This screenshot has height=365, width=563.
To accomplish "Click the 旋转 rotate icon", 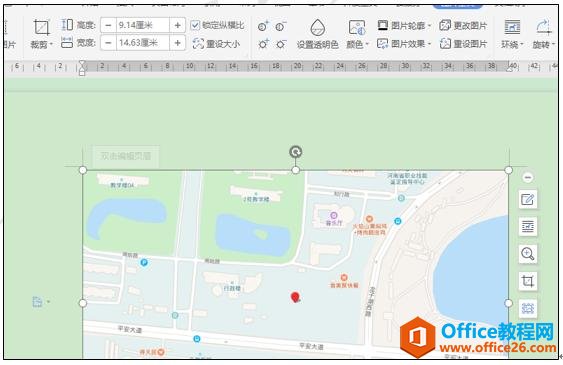I will [543, 27].
